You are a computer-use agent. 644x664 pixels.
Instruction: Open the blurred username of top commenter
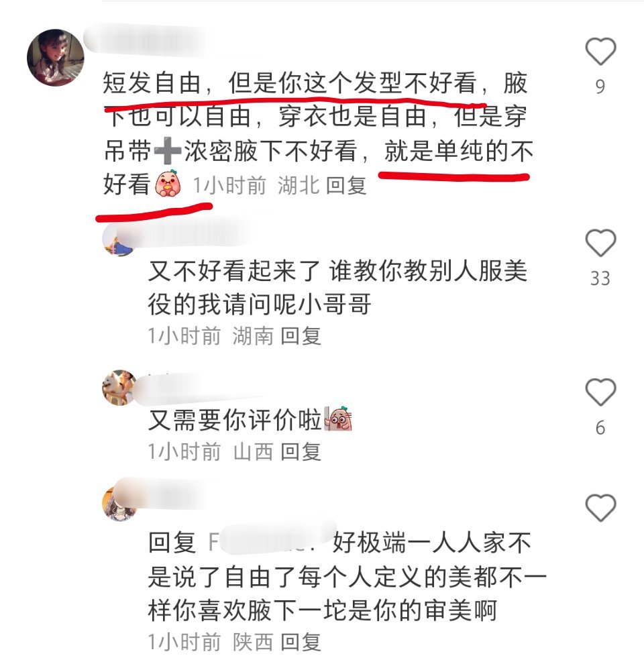coord(146,40)
